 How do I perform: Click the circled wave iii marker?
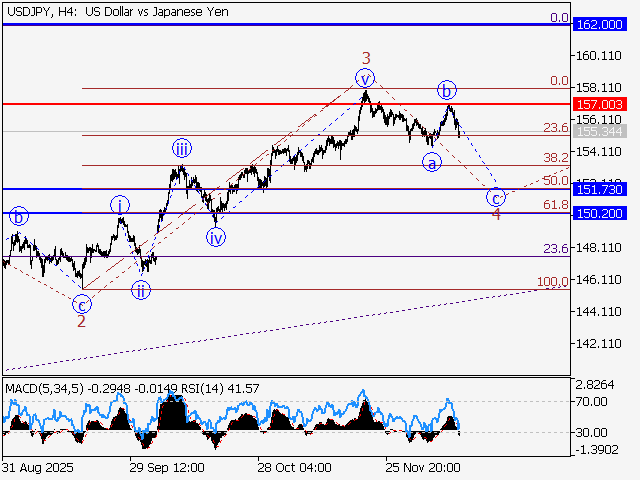tap(182, 149)
